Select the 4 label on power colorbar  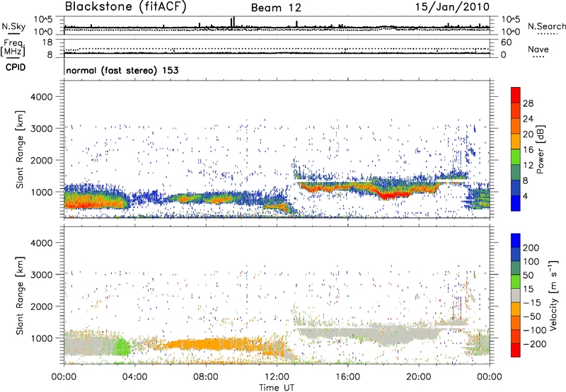click(525, 196)
